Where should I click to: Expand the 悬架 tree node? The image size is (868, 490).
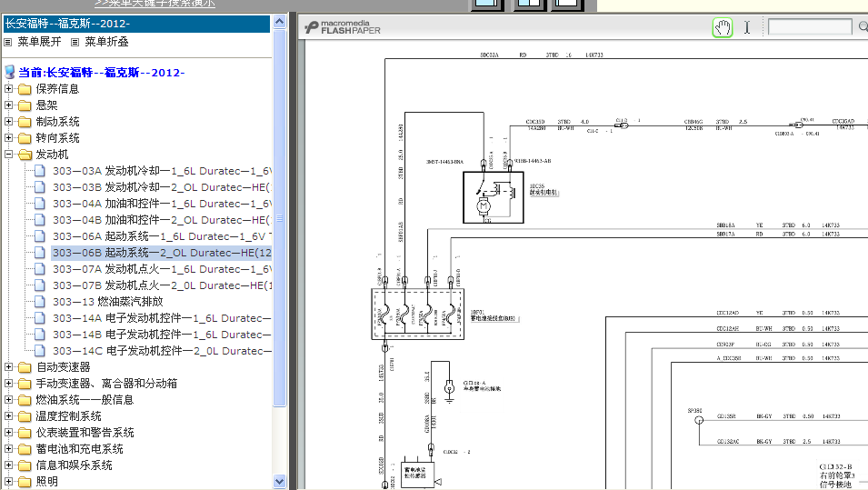click(x=8, y=105)
